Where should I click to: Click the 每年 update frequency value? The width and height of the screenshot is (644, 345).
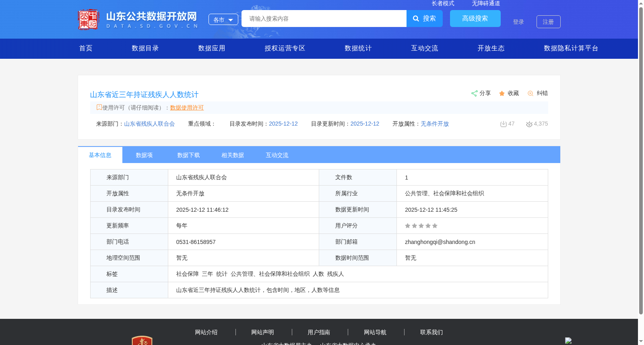[182, 225]
